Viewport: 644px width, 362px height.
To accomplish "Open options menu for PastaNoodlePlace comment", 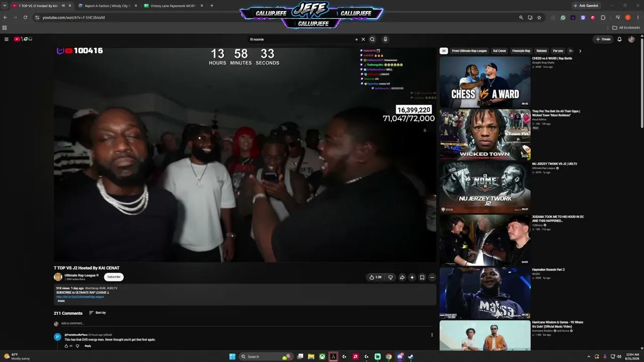I will (432, 335).
